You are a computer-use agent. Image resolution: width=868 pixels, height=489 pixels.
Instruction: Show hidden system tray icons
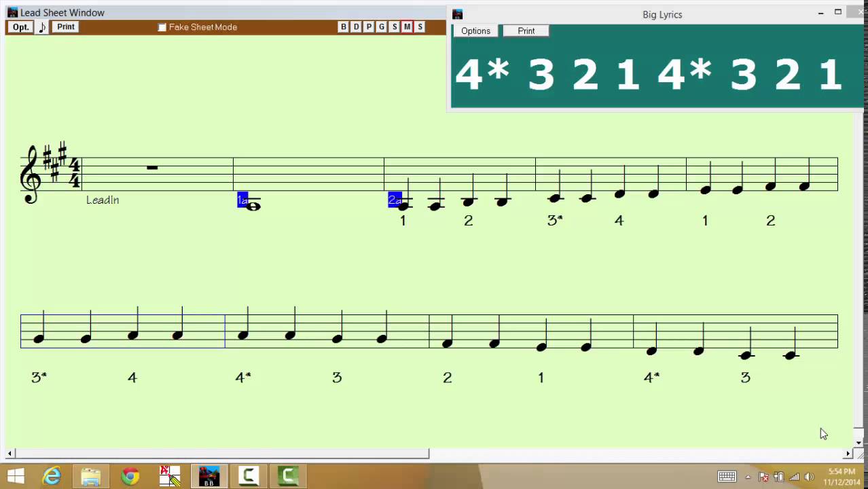(x=748, y=477)
